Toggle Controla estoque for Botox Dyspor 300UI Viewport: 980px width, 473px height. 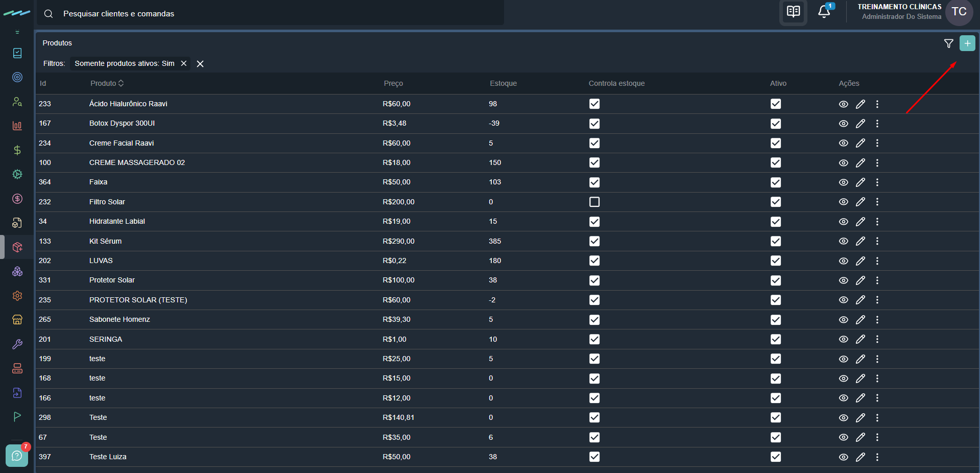coord(594,124)
